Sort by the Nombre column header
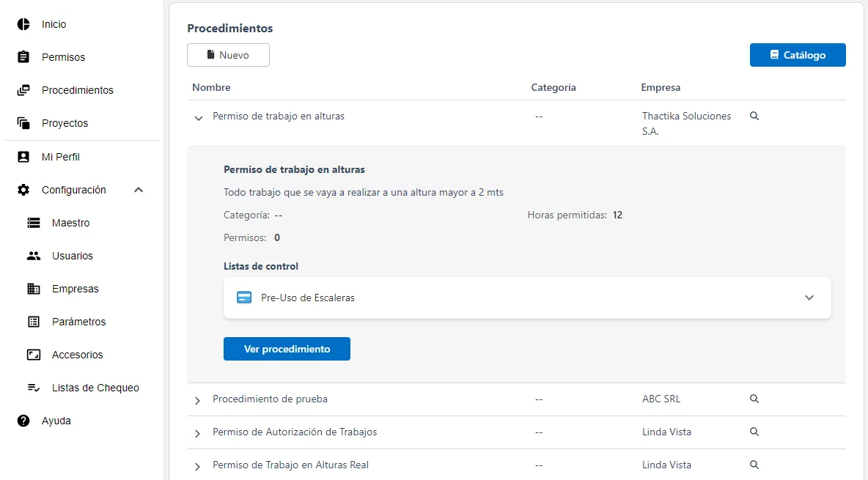The height and width of the screenshot is (480, 868). (x=211, y=87)
